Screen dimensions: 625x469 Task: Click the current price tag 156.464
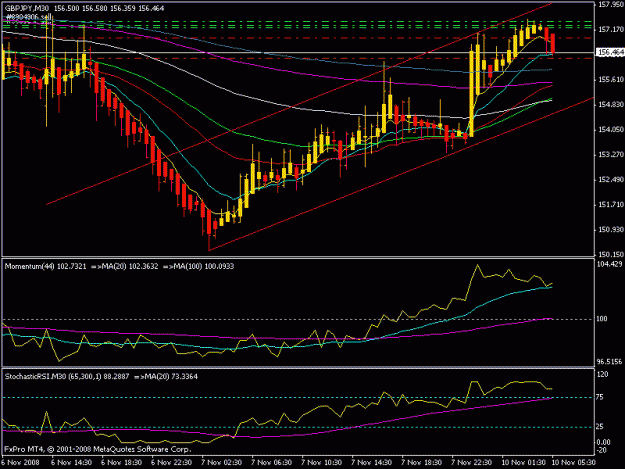point(611,52)
